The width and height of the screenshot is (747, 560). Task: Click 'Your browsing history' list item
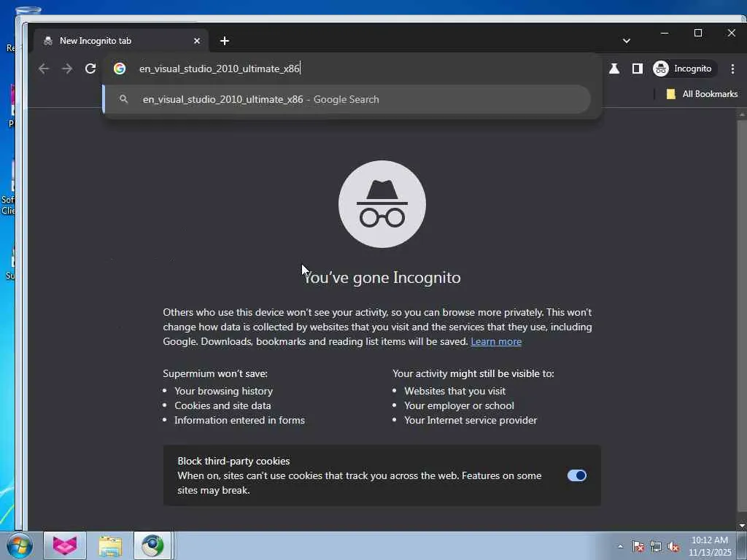[223, 391]
